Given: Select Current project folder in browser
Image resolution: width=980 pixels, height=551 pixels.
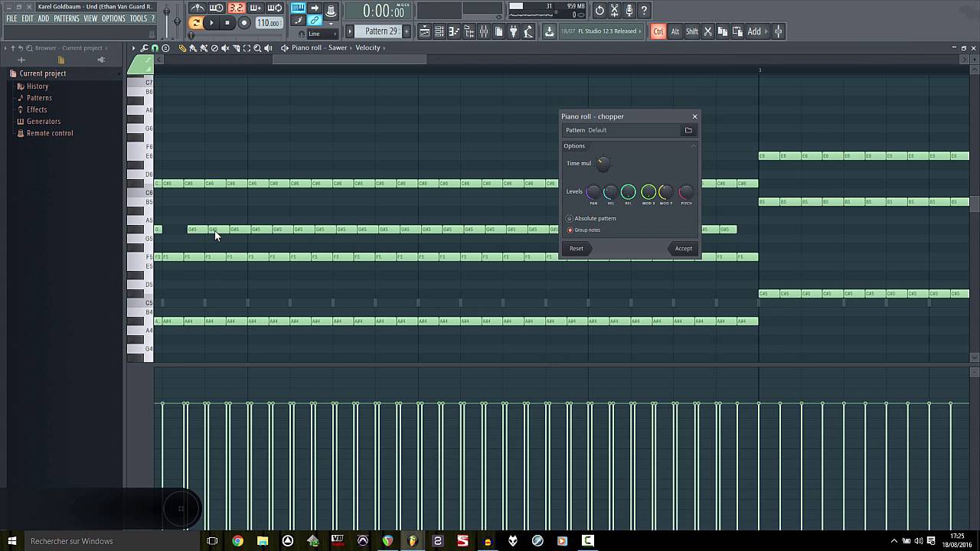Looking at the screenshot, I should (x=43, y=73).
